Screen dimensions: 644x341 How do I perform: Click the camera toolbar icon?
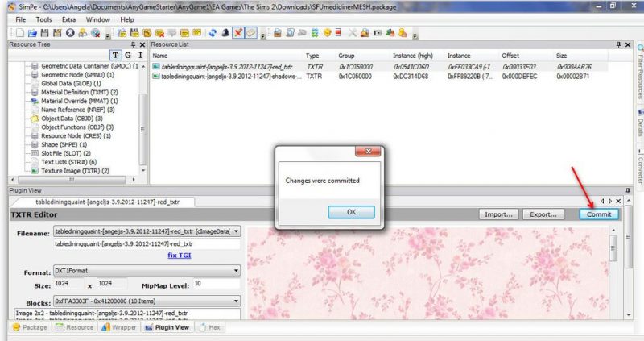click(377, 33)
